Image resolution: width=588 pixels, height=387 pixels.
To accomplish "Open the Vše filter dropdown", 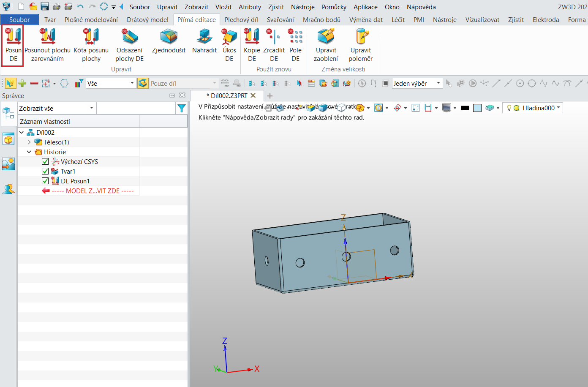I will tap(111, 83).
